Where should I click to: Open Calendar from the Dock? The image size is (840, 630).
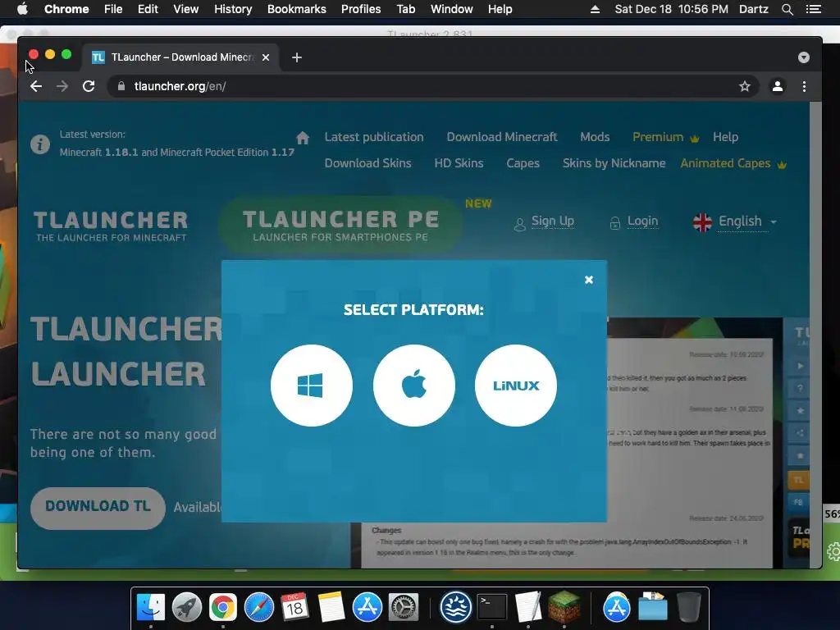294,607
